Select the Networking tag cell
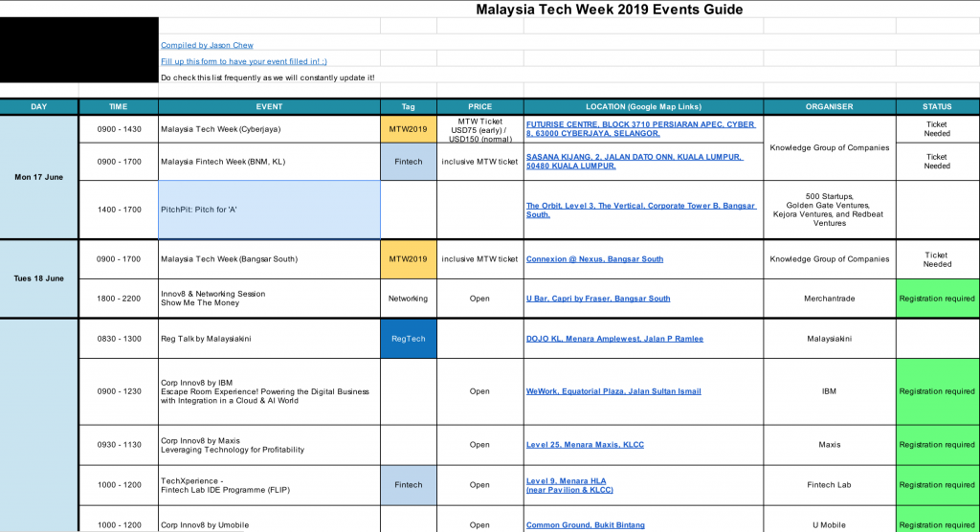 pos(408,299)
